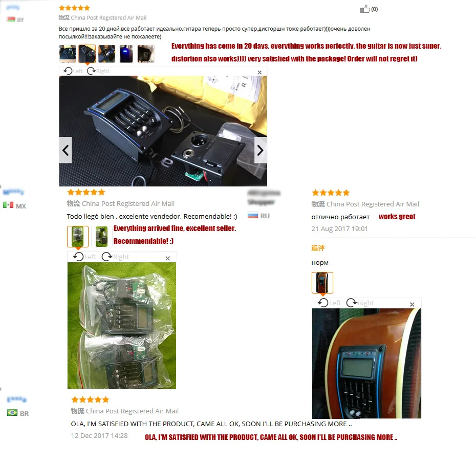Click the thumbs-up helpful icon
Viewport: 476px width, 461px height.
click(365, 9)
